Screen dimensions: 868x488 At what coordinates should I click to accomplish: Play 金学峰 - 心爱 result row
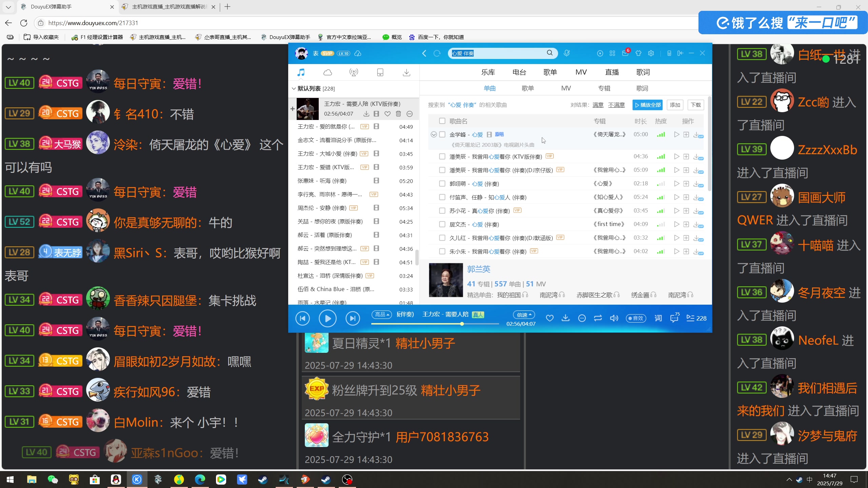point(676,135)
